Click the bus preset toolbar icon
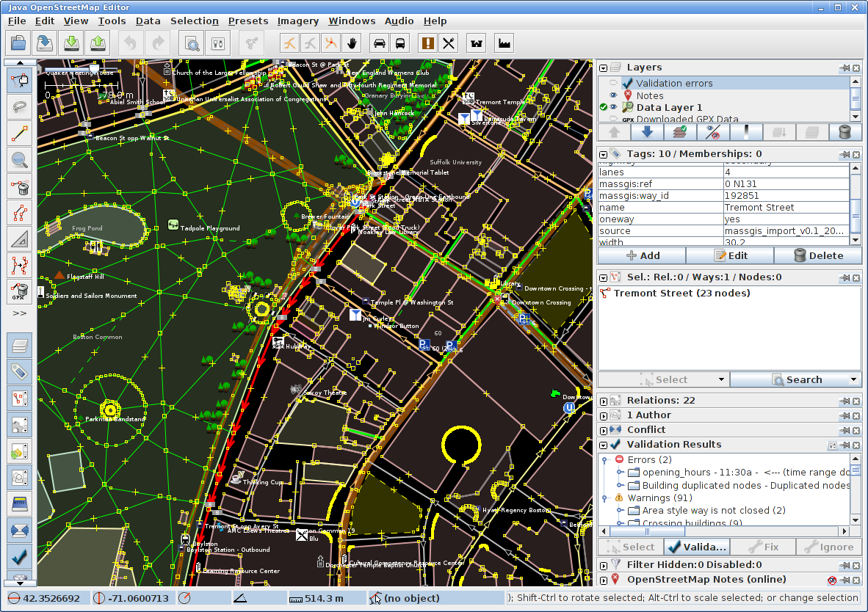868x612 pixels. click(x=400, y=43)
